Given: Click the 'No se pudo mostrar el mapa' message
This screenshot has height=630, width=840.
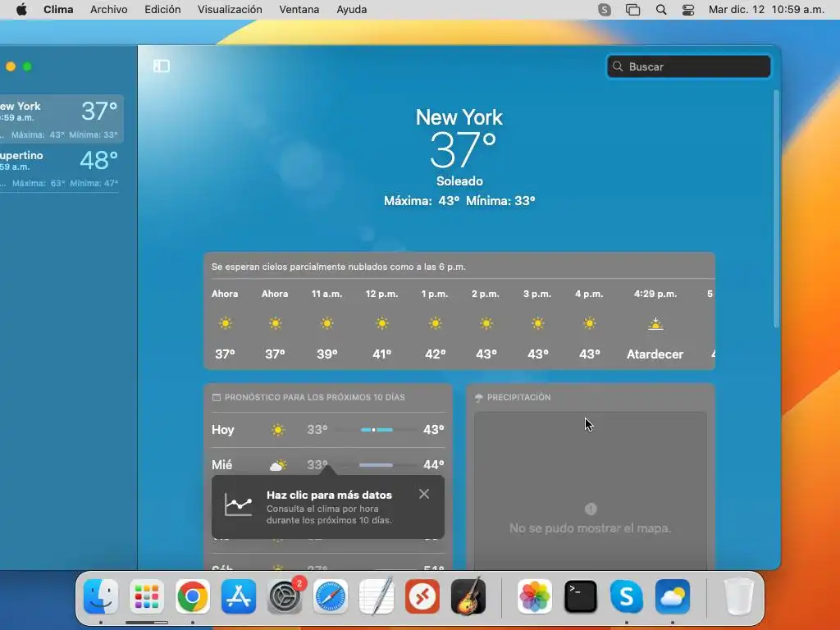Looking at the screenshot, I should click(x=590, y=528).
